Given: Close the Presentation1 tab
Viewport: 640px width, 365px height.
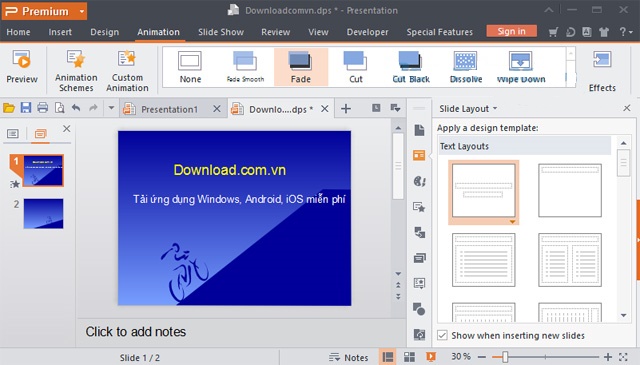Looking at the screenshot, I should [217, 109].
